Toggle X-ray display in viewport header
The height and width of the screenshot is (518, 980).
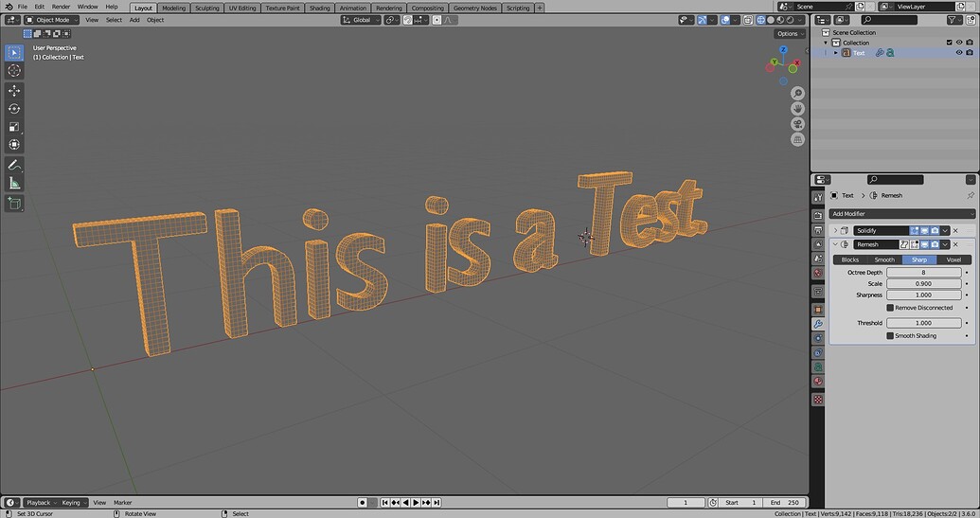[x=748, y=20]
